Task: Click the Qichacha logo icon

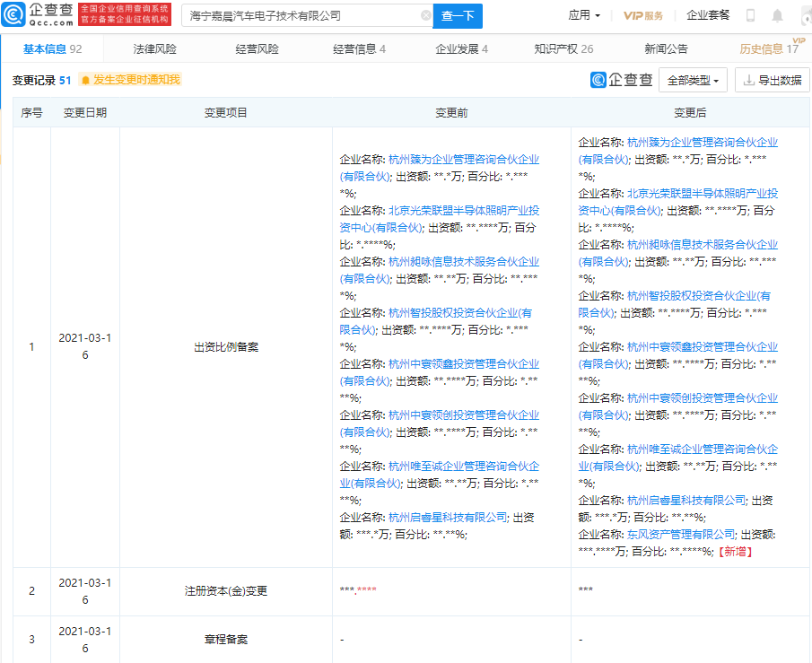Action: pyautogui.click(x=13, y=14)
